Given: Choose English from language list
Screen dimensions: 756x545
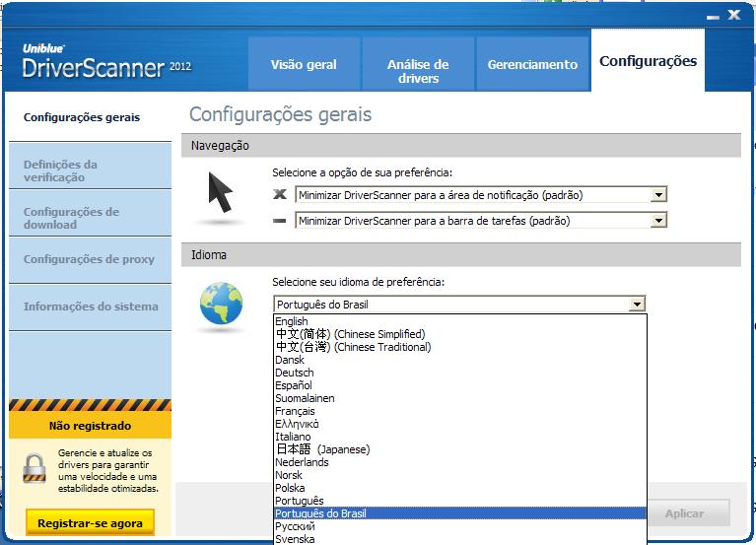Looking at the screenshot, I should [x=460, y=321].
